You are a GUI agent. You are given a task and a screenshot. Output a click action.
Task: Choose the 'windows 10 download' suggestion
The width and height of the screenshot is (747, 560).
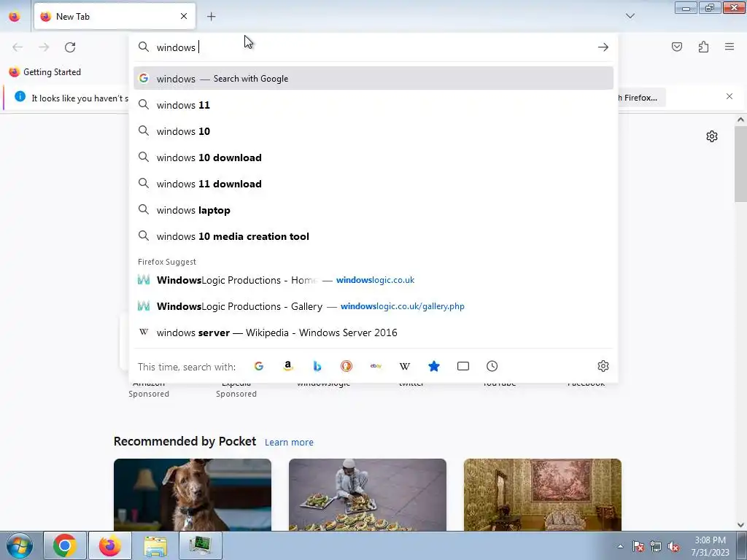point(373,157)
